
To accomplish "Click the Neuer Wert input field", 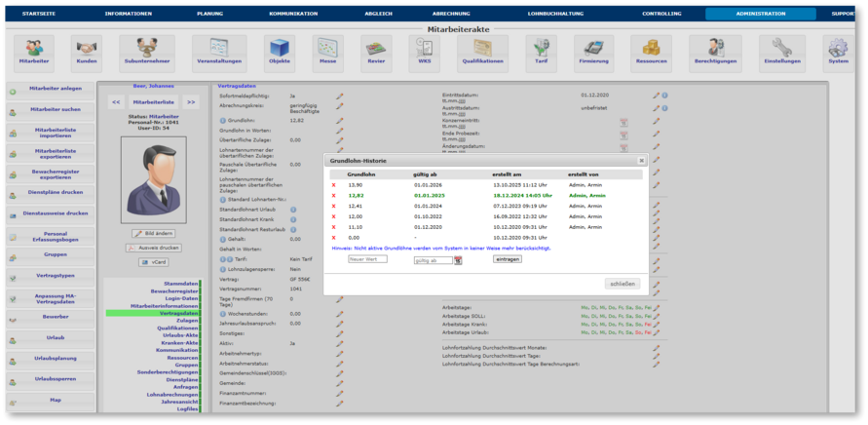I will click(367, 260).
